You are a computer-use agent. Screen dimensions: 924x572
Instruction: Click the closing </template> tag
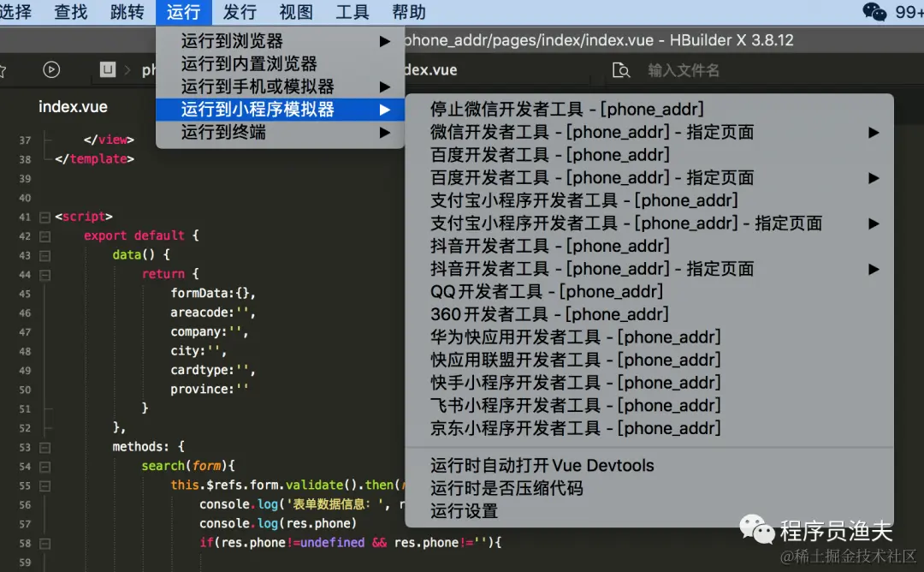[94, 159]
